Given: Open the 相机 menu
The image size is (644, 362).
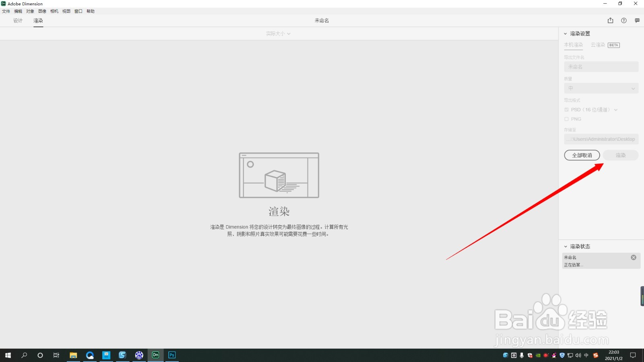Looking at the screenshot, I should pos(54,11).
